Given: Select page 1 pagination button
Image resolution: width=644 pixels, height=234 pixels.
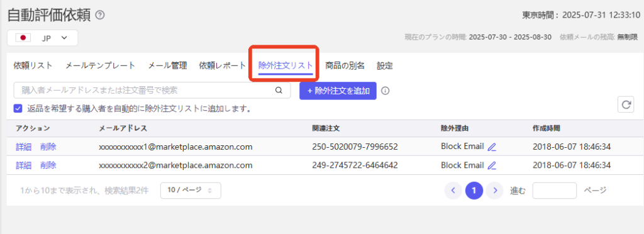Looking at the screenshot, I should click(x=474, y=191).
